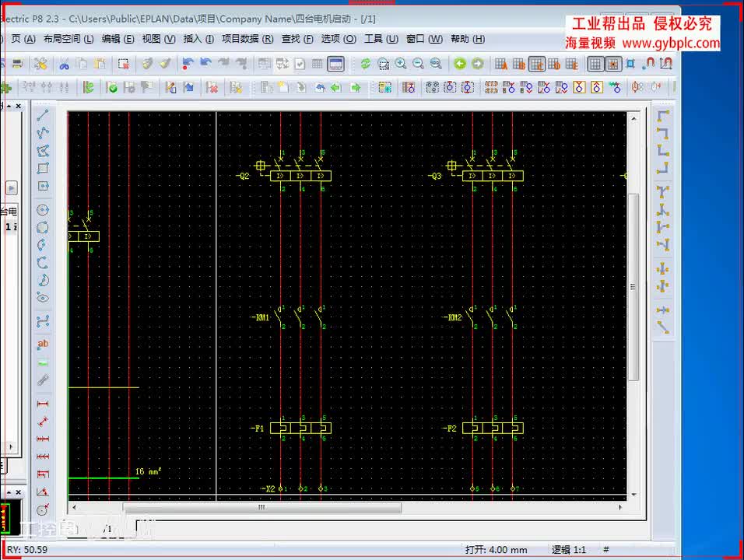744x560 pixels.
Task: Open the 插入 (I) Insert menu
Action: coord(198,39)
